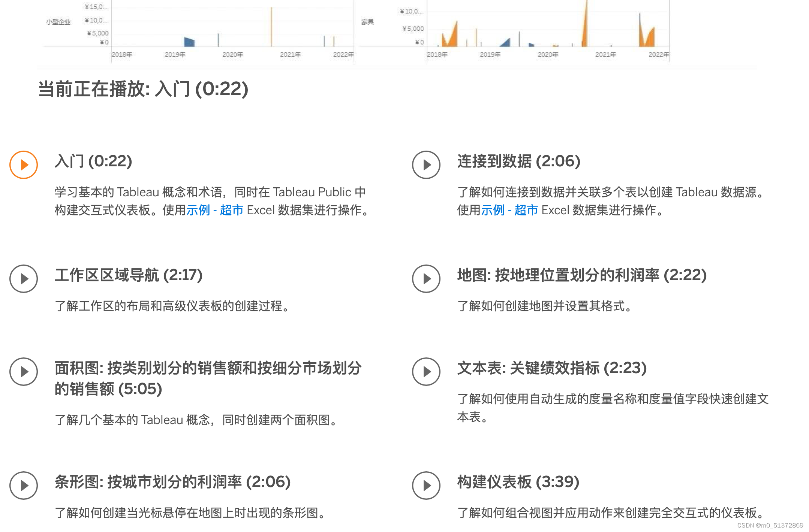The width and height of the screenshot is (809, 532).
Task: Select the 入门 video title text
Action: coord(93,162)
